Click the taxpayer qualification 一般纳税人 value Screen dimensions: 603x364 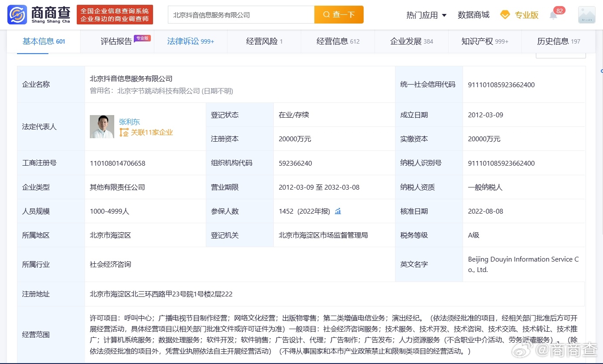click(485, 187)
